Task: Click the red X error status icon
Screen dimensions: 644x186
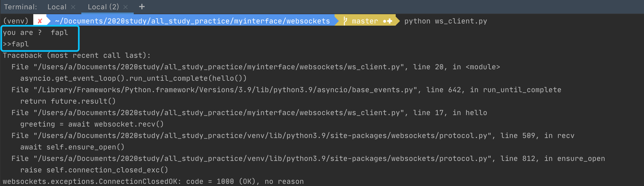Action: tap(40, 21)
